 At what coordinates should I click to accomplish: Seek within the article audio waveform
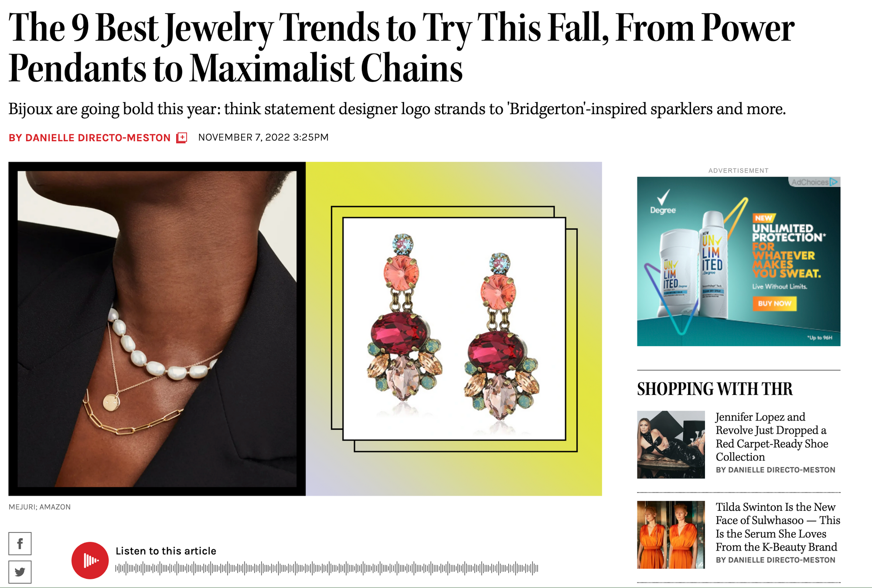[327, 568]
